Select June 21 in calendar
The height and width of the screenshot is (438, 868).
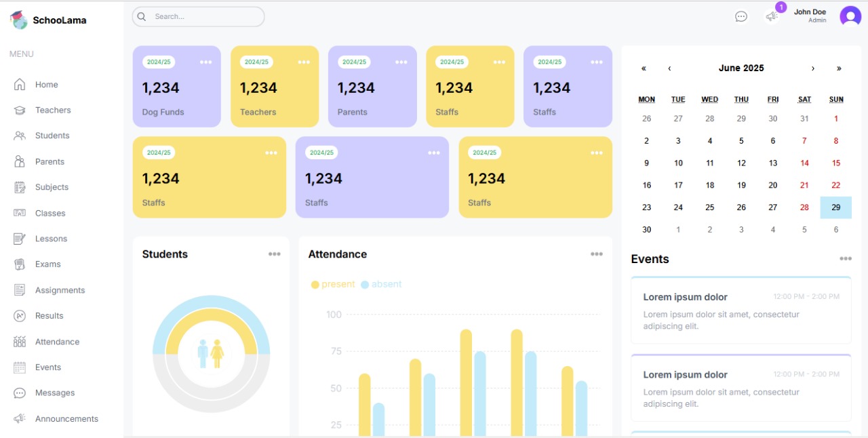804,185
